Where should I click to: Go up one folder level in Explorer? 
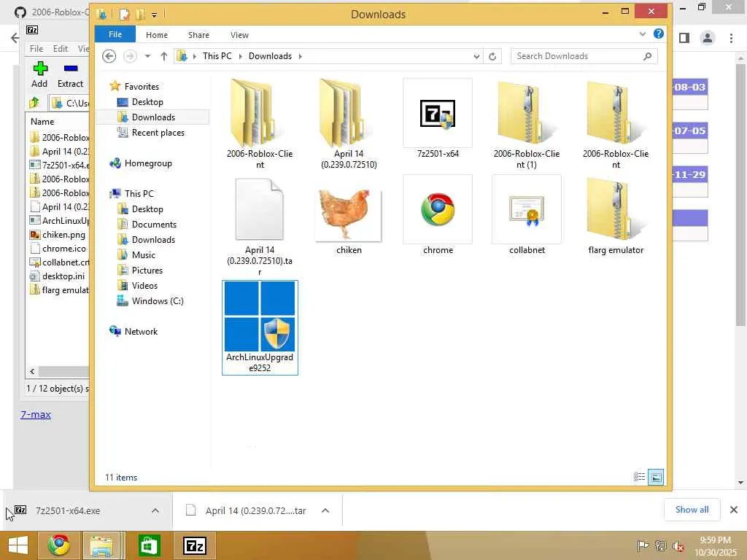pos(164,56)
